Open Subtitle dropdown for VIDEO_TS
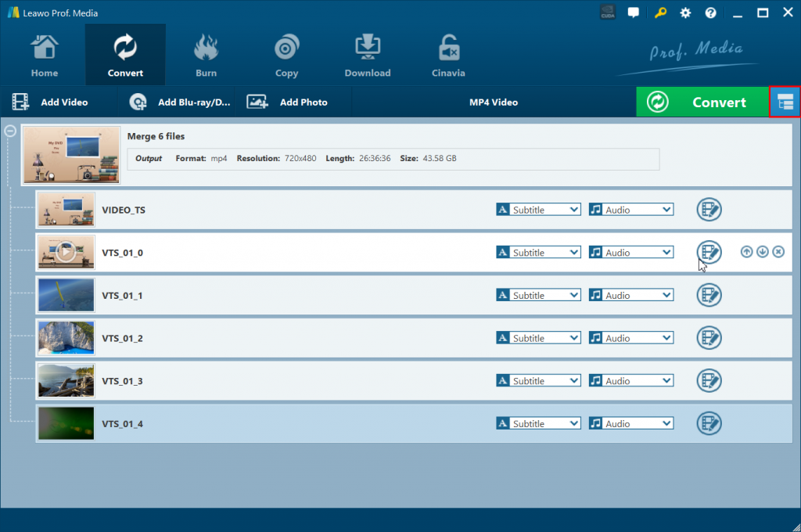The image size is (801, 532). (538, 210)
